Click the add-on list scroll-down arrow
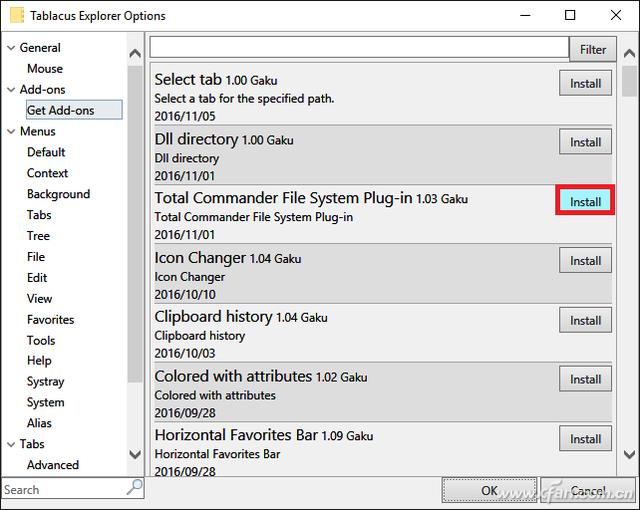The width and height of the screenshot is (640, 510). (x=629, y=454)
